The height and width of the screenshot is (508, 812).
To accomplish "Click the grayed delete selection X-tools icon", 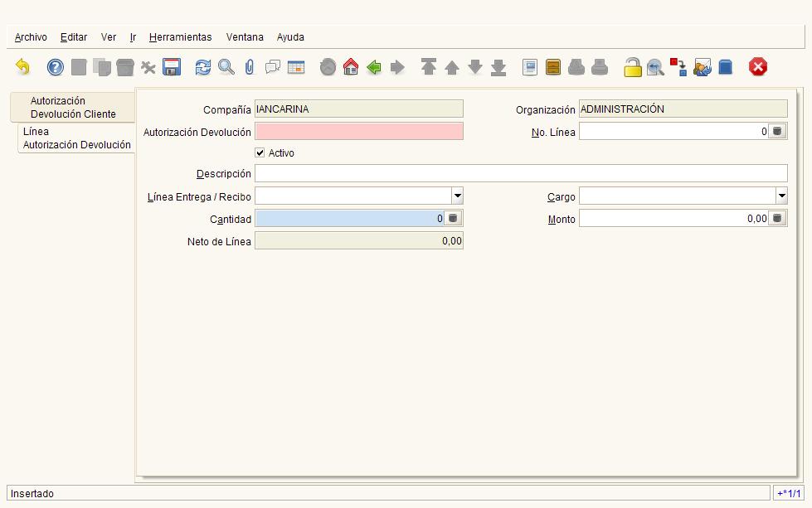I will point(148,67).
